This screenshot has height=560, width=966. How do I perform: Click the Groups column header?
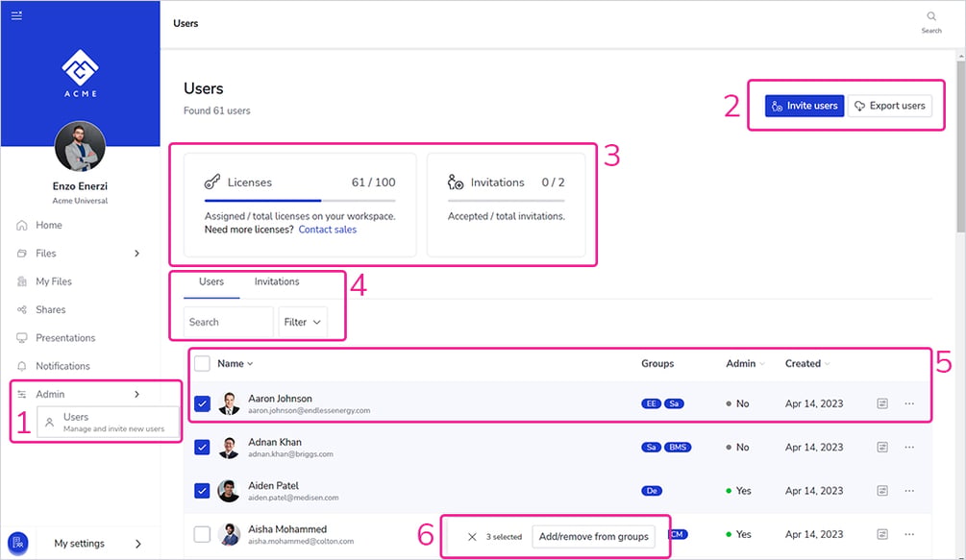pyautogui.click(x=657, y=364)
